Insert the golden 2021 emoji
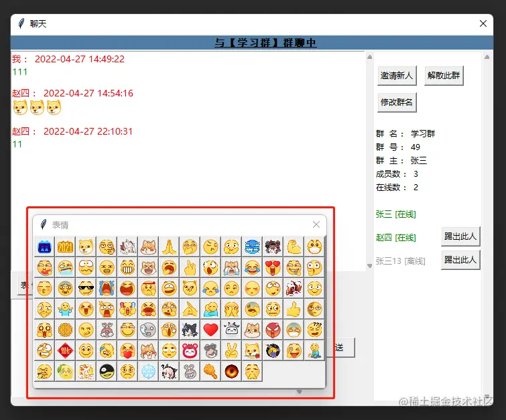The width and height of the screenshot is (506, 420). (x=65, y=247)
